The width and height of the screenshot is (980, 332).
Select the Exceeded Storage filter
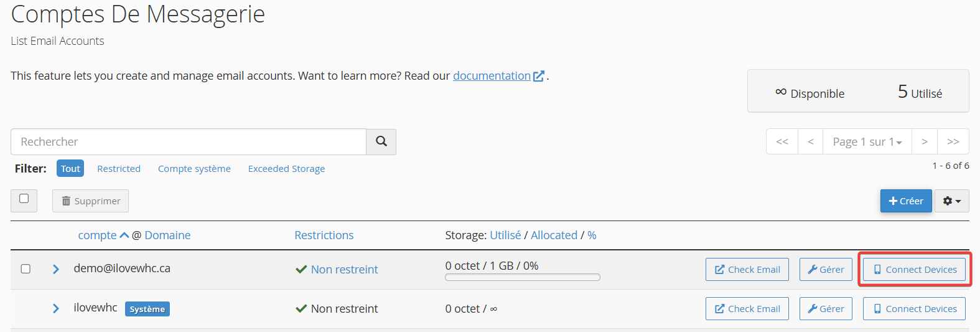click(286, 169)
